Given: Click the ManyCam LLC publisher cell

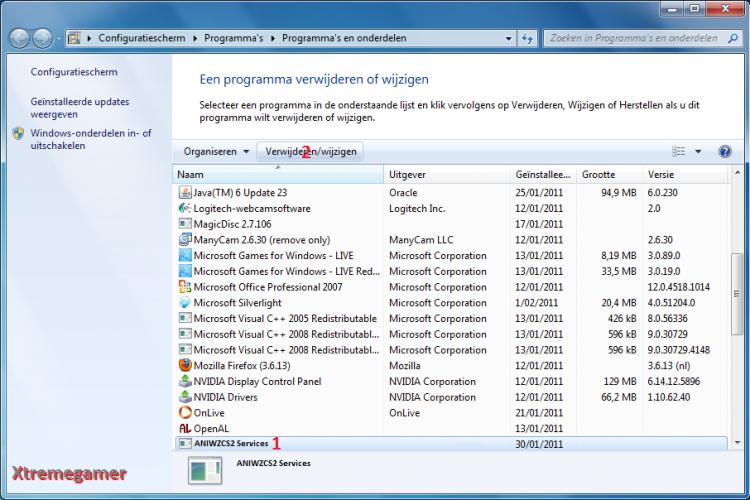Looking at the screenshot, I should (421, 240).
